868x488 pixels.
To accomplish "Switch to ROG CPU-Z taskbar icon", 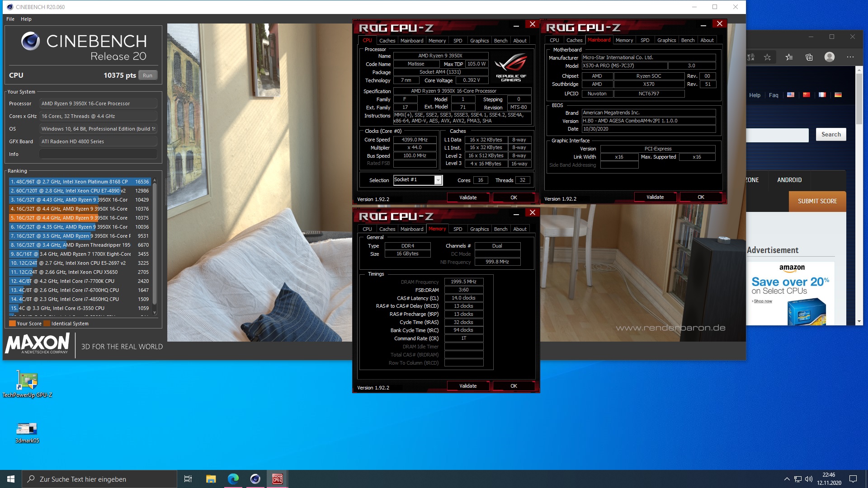I will [x=278, y=479].
